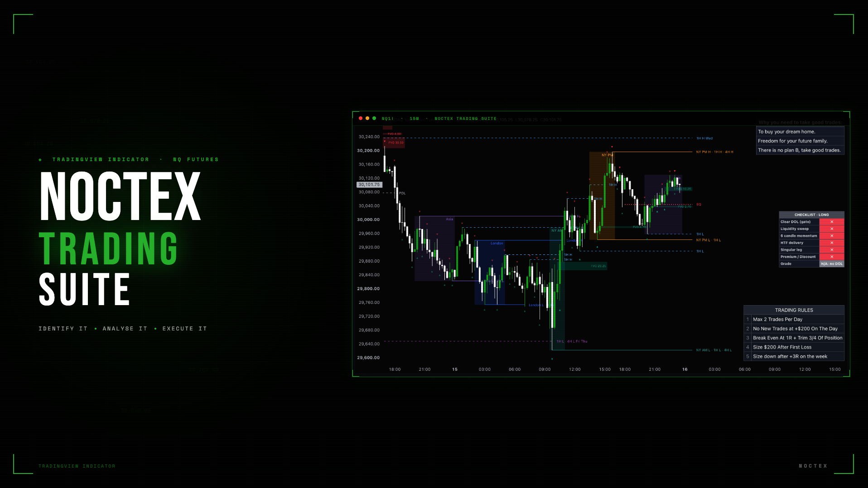Click the red EQ level label

click(x=699, y=205)
